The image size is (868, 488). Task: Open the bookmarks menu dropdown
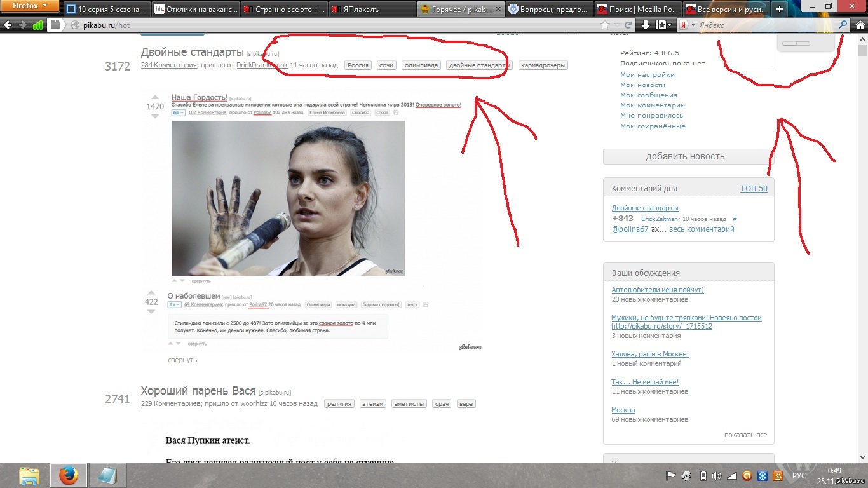(665, 25)
